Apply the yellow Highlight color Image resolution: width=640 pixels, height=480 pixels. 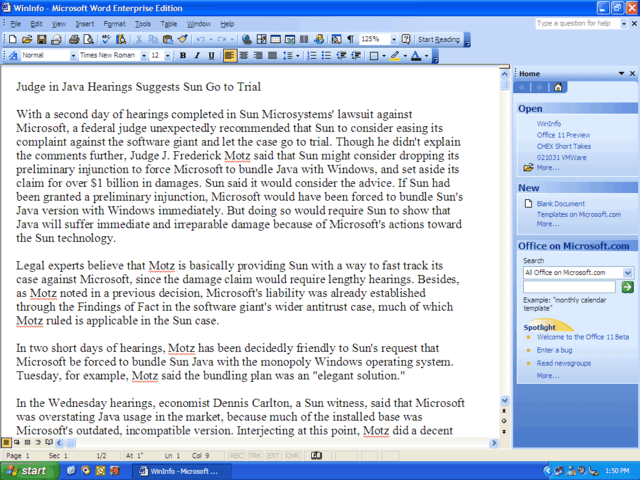[x=395, y=56]
